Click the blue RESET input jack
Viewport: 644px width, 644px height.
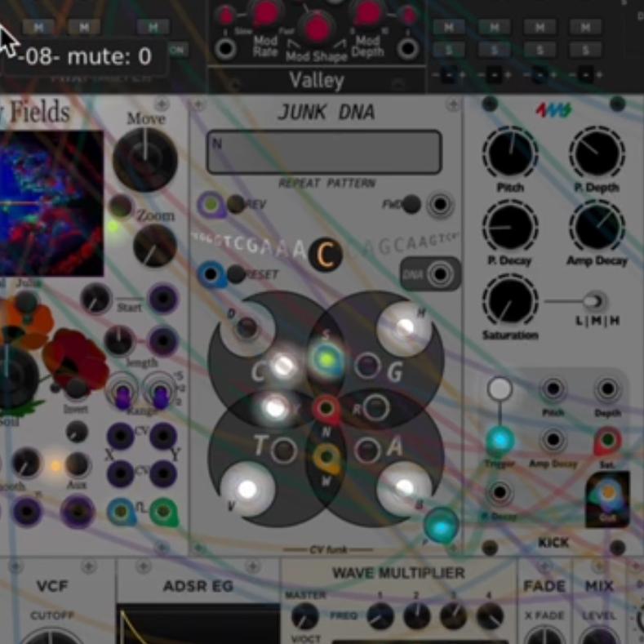pos(211,274)
